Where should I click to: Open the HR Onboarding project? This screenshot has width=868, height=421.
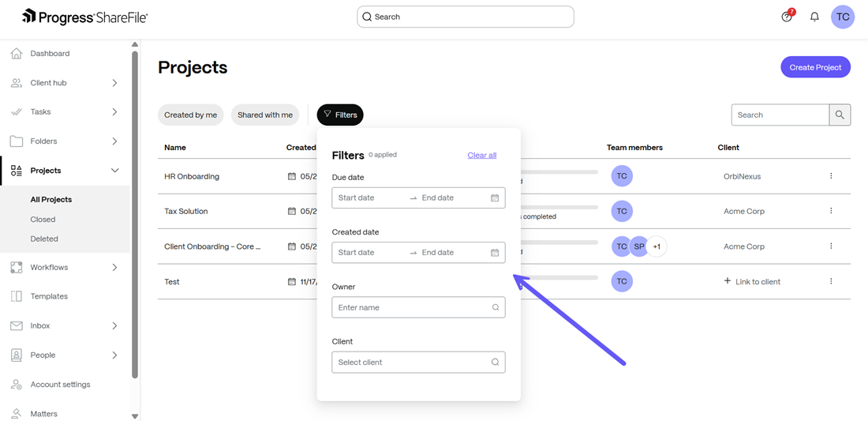pos(192,176)
